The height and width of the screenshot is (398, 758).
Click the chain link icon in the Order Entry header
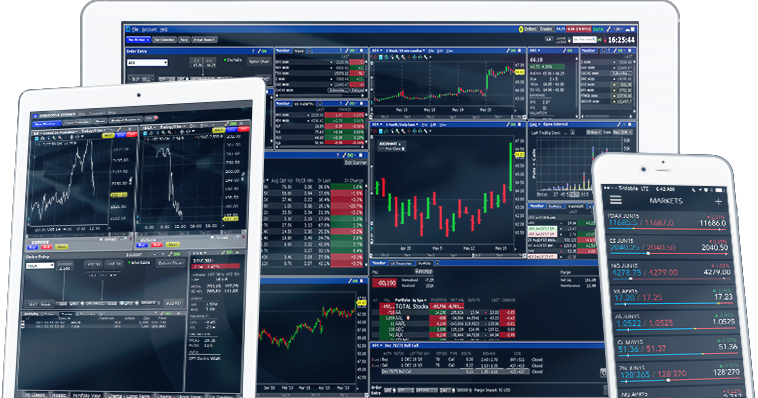pos(264,51)
